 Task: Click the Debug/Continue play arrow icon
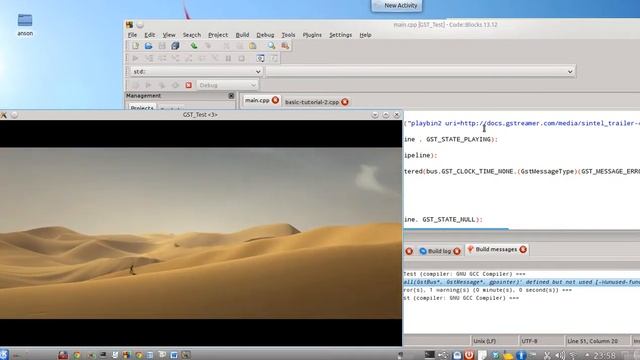[135, 58]
